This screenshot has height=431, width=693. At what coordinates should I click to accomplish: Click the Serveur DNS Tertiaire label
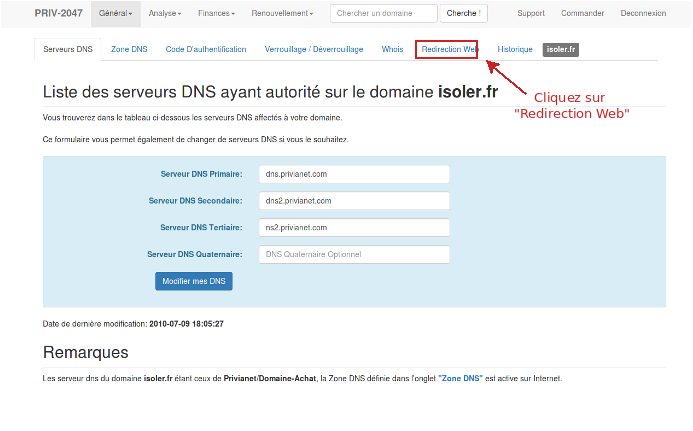[201, 228]
